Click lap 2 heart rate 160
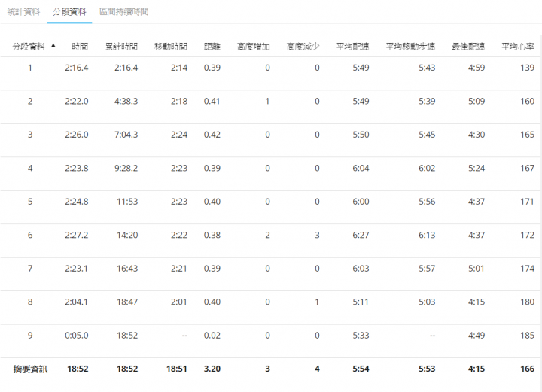Viewport: 542px width, 392px height. point(528,101)
